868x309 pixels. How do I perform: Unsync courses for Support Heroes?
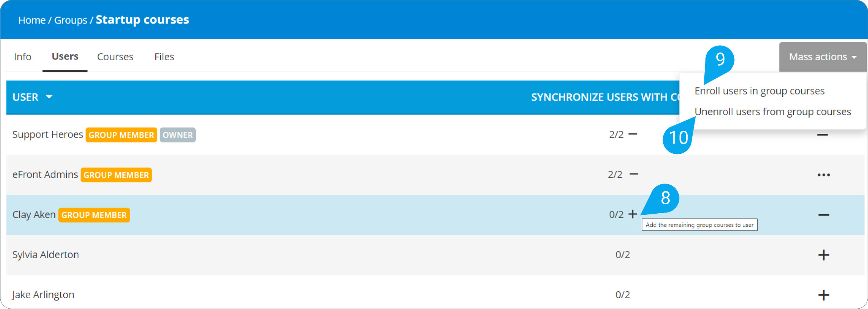point(633,134)
